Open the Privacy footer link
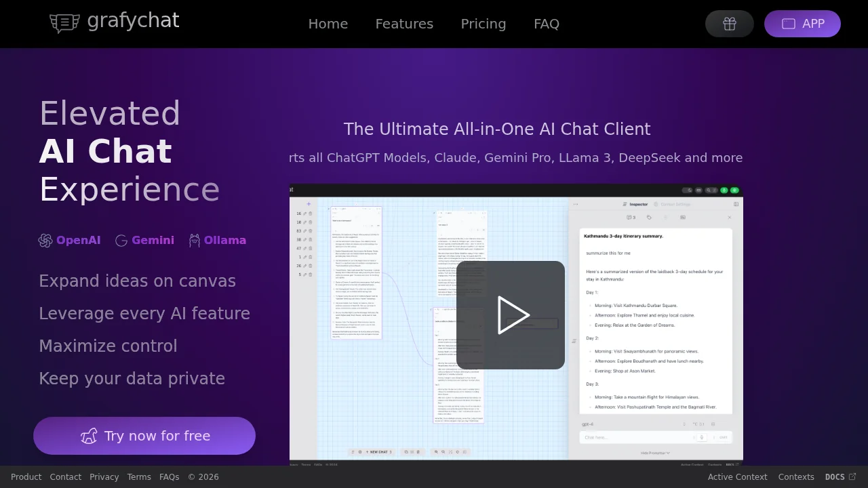The height and width of the screenshot is (488, 868). pyautogui.click(x=104, y=476)
